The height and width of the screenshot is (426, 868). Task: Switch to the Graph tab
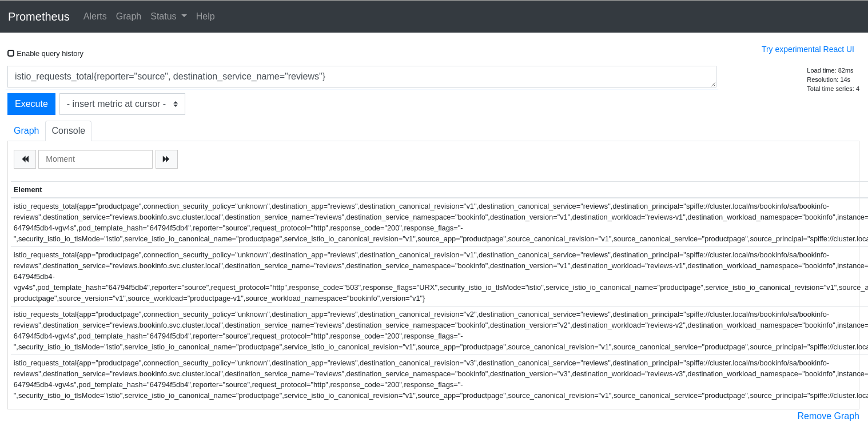coord(26,130)
